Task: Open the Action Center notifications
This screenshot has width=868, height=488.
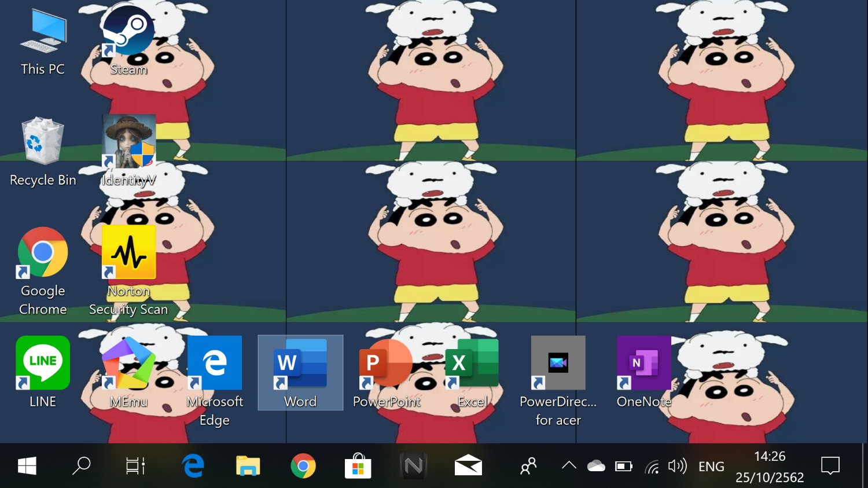Action: click(830, 466)
